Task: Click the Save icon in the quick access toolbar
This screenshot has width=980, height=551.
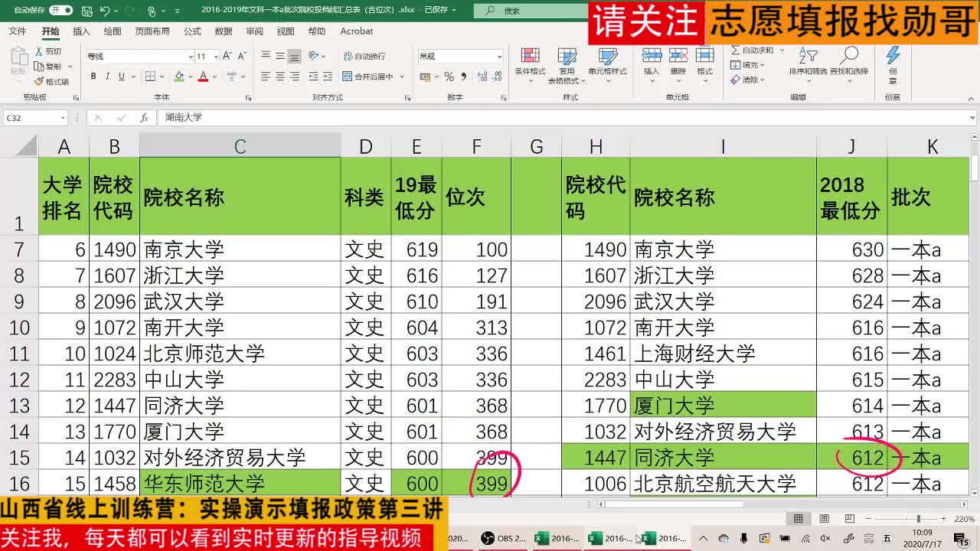Action: click(87, 11)
